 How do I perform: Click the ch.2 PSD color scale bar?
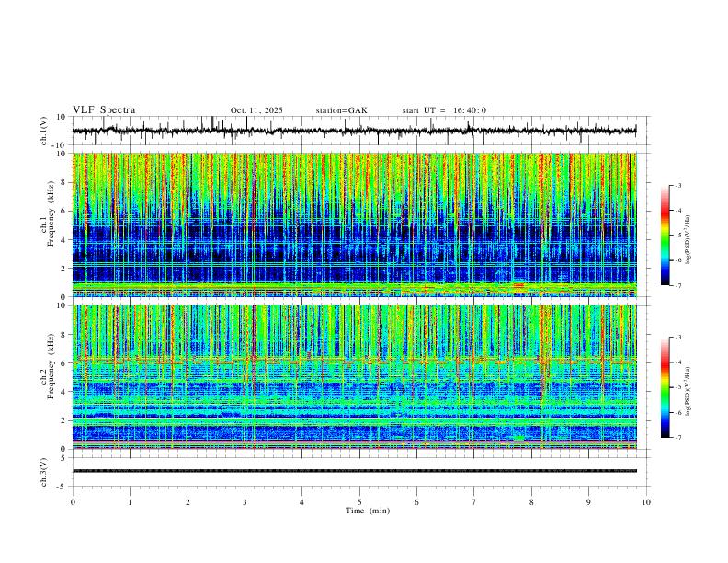[665, 387]
